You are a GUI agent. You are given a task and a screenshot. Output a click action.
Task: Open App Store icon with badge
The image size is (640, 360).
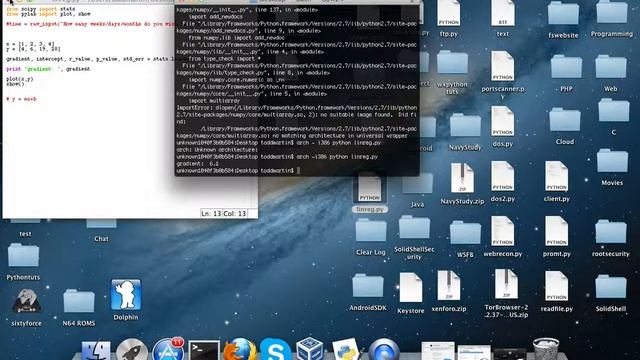(168, 349)
